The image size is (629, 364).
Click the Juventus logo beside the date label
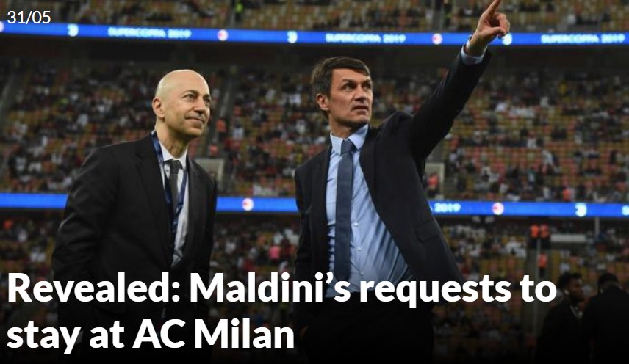pos(73,30)
